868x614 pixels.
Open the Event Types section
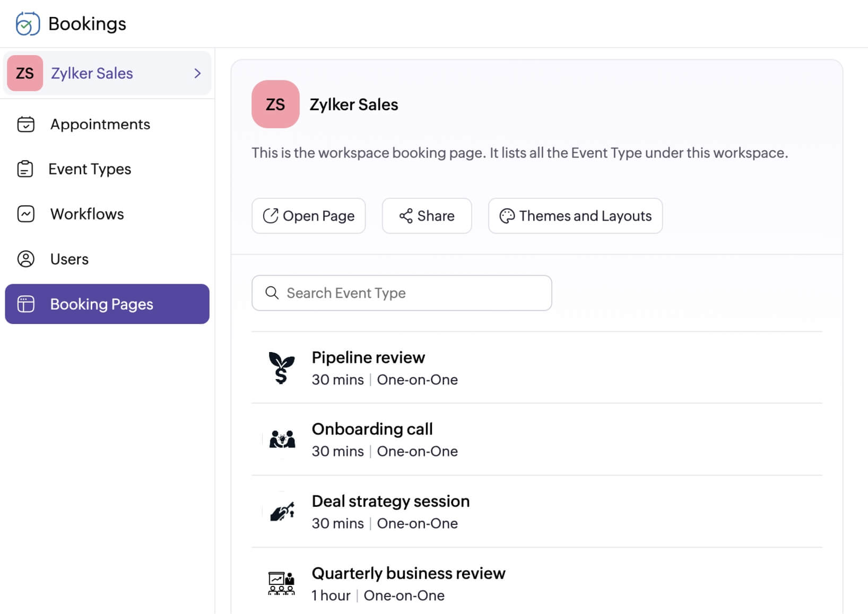[x=90, y=169]
